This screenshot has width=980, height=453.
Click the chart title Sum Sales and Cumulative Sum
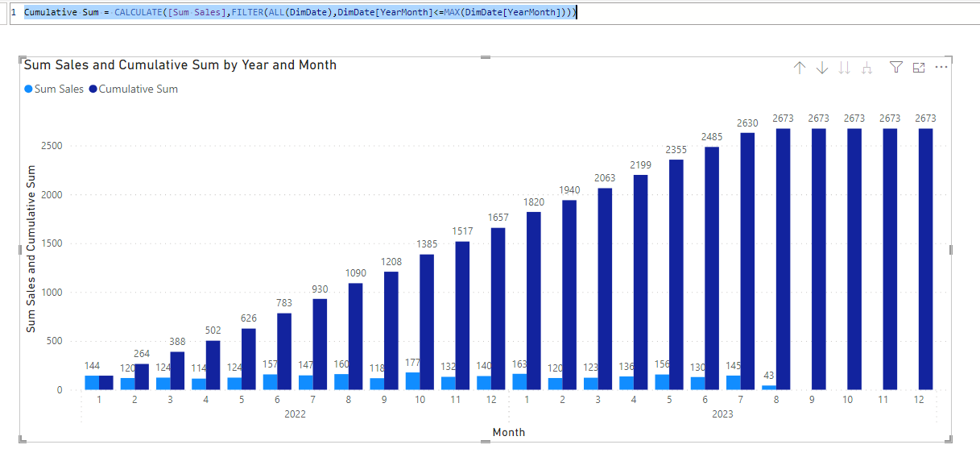tap(180, 64)
